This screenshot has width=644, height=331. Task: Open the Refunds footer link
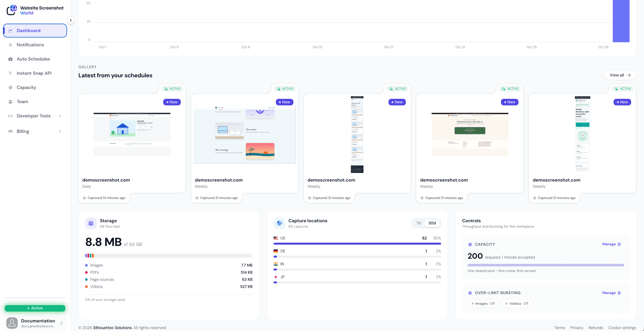click(x=596, y=328)
